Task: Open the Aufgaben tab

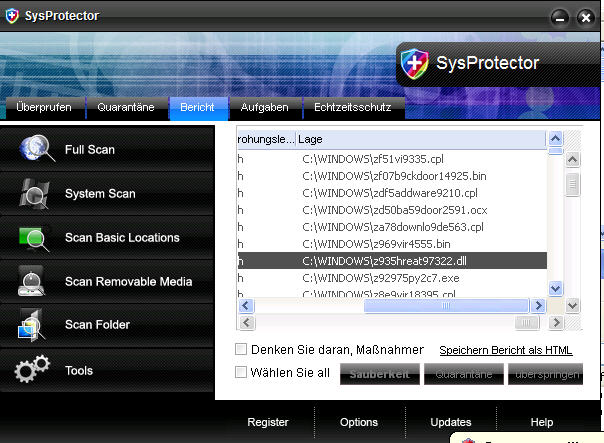Action: [x=265, y=107]
